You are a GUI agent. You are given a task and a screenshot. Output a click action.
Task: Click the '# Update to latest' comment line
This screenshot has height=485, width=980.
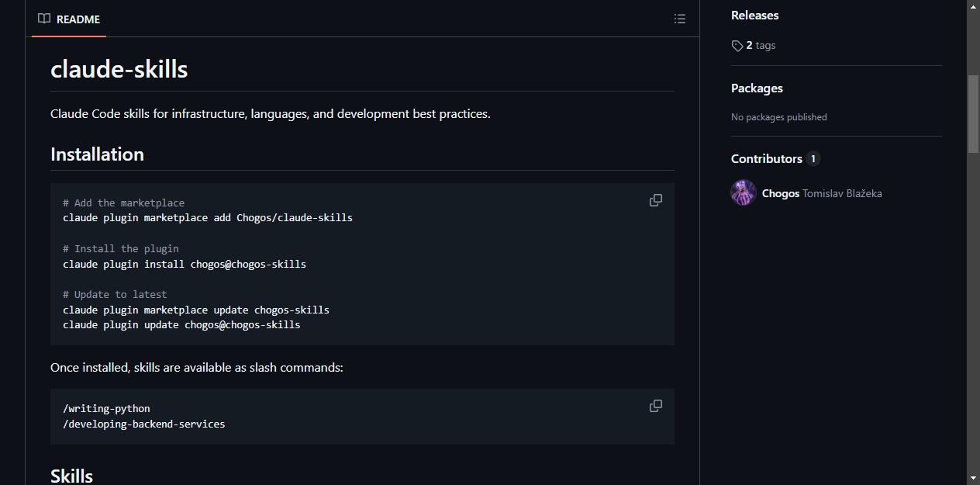point(115,295)
